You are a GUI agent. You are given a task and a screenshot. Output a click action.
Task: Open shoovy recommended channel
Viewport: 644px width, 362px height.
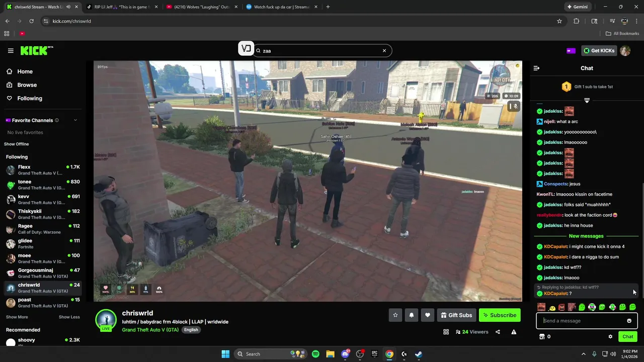(x=42, y=342)
